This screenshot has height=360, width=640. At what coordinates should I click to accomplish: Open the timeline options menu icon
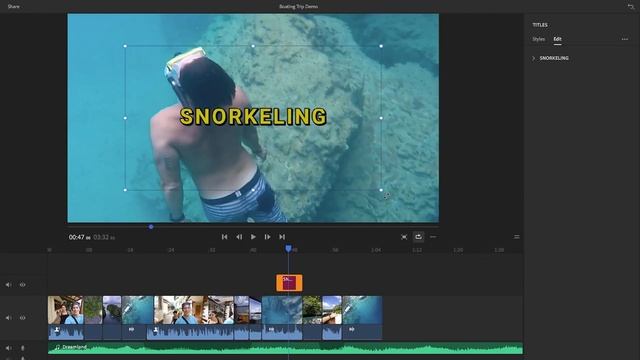(517, 237)
